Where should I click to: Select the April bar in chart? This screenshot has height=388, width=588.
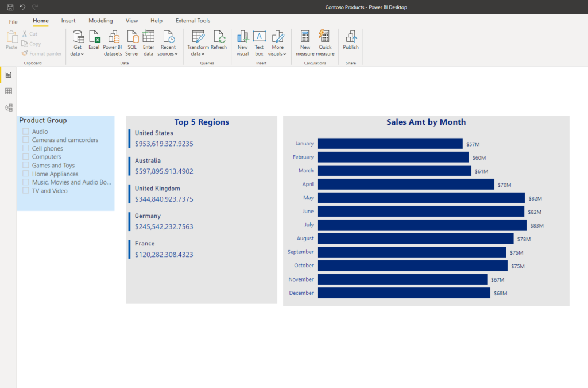[406, 185]
